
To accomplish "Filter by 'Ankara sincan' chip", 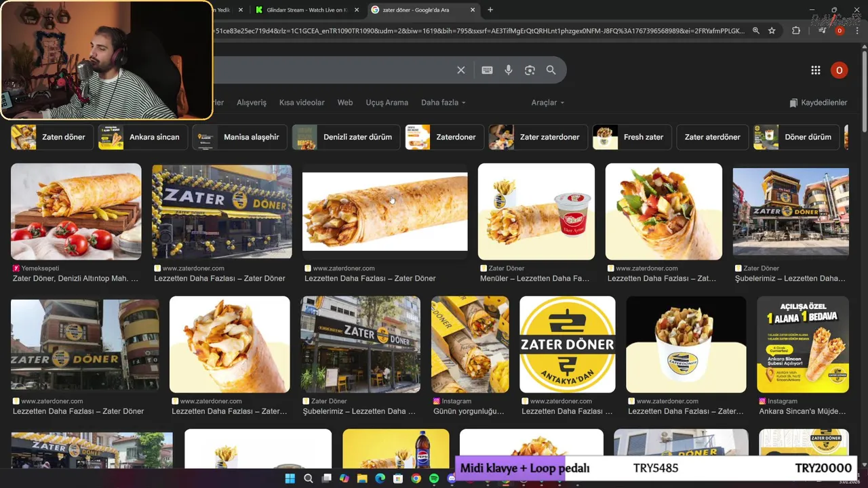I will click(x=142, y=137).
